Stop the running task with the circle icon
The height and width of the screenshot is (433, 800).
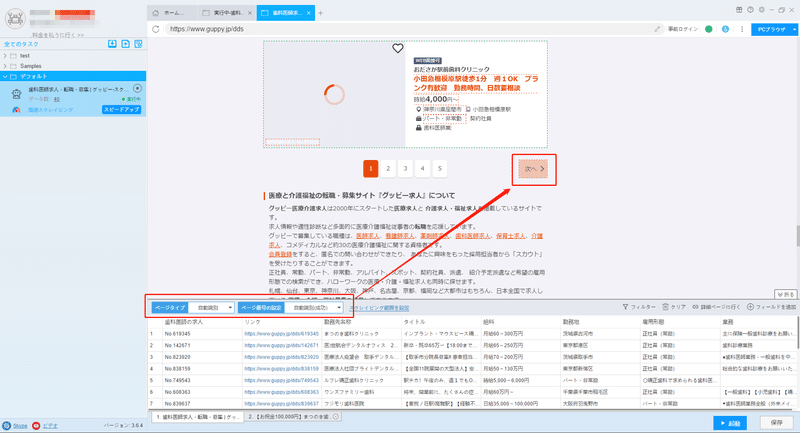137,88
